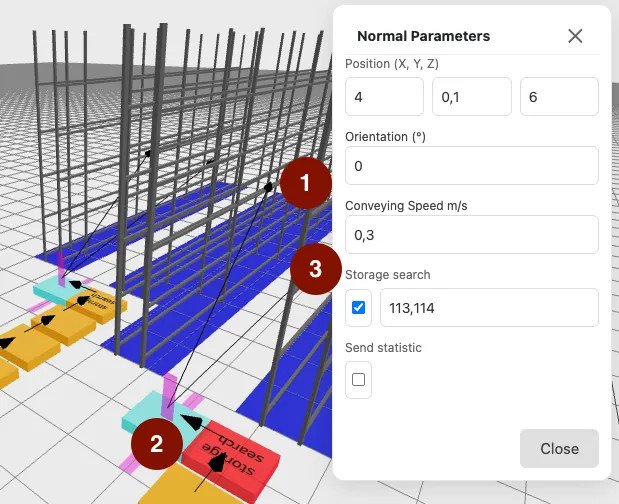Click the Storage search field with 113,114
This screenshot has height=504, width=619.
(489, 308)
